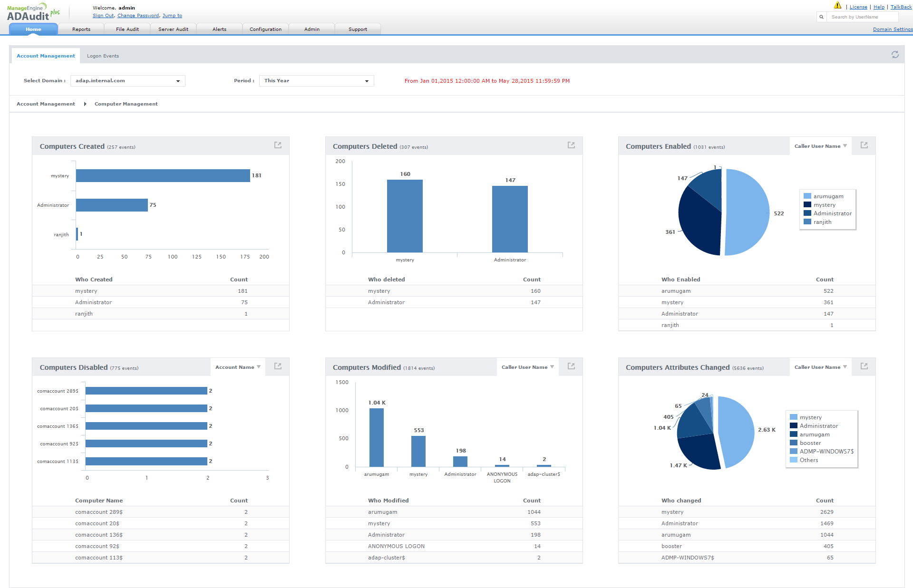
Task: Click the yellow warning alert icon
Action: point(837,6)
